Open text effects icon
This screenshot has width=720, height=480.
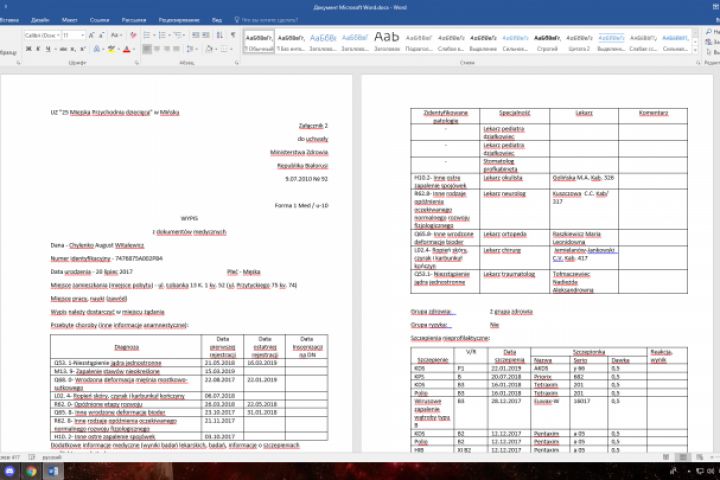tap(97, 49)
